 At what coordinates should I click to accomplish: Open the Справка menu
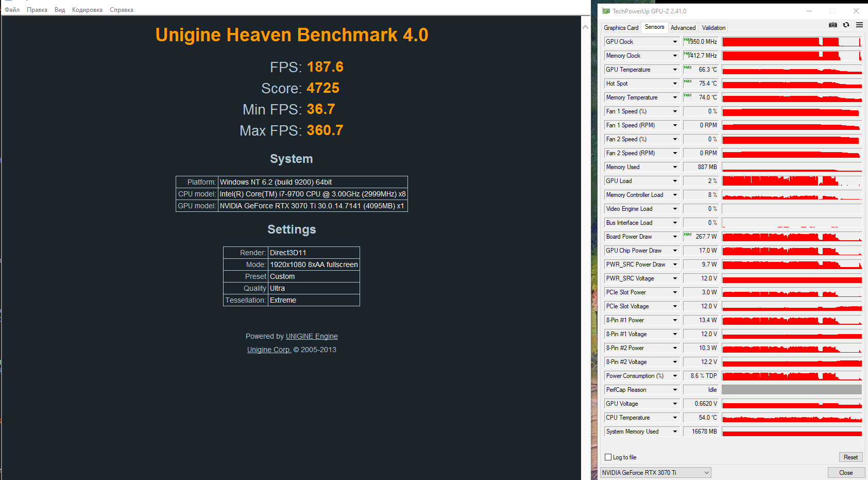click(x=122, y=10)
